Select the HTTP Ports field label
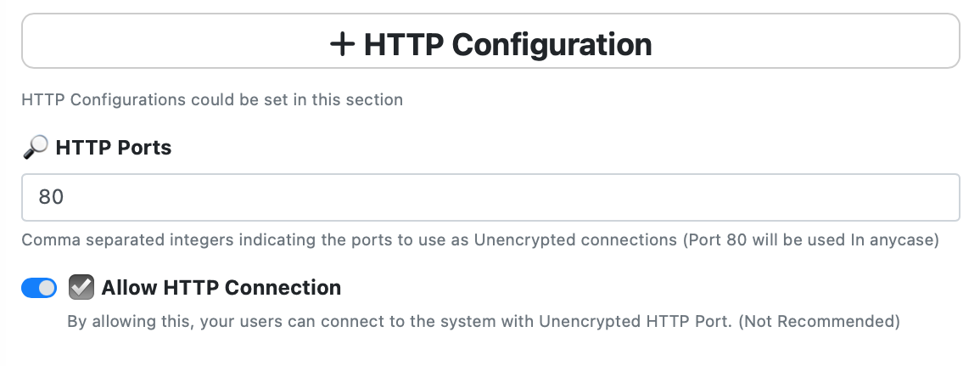The height and width of the screenshot is (366, 980). (x=113, y=148)
